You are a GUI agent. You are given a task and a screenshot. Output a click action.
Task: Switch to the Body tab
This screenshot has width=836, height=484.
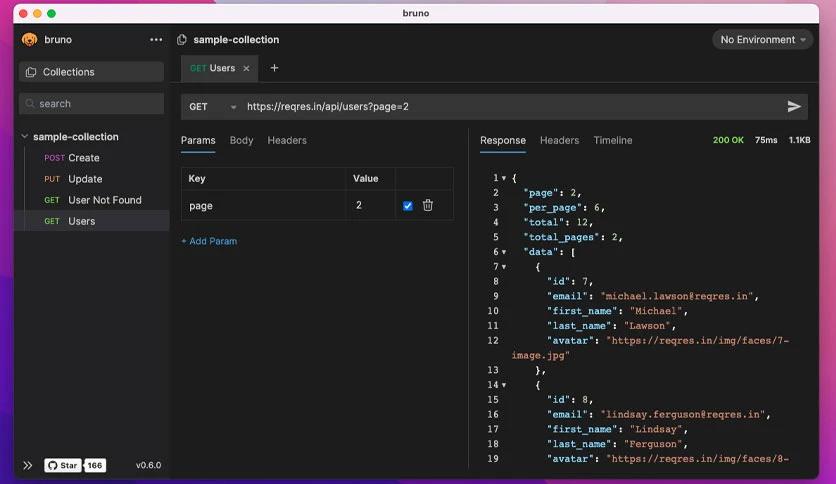pos(242,140)
